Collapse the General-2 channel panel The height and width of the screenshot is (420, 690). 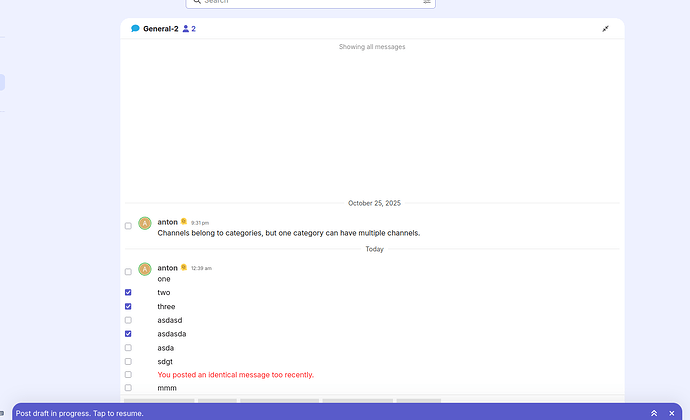[x=606, y=29]
